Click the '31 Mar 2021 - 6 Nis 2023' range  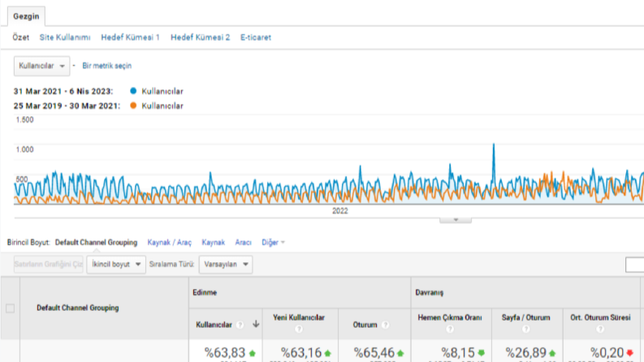(63, 91)
